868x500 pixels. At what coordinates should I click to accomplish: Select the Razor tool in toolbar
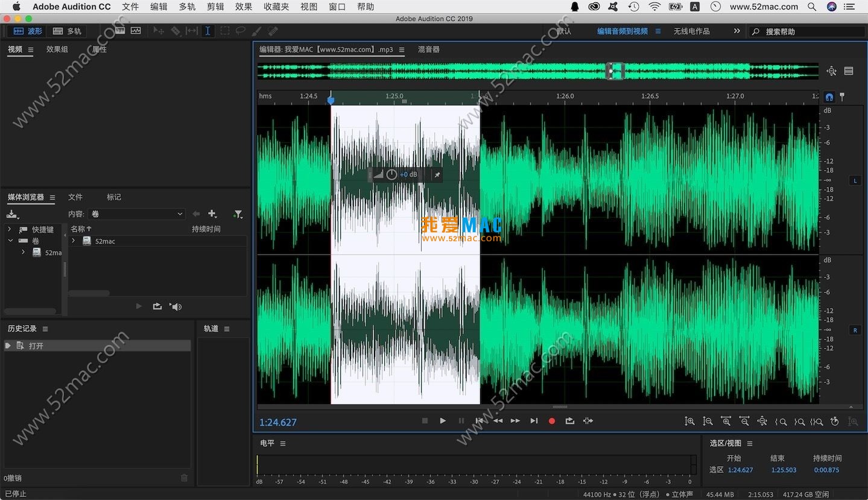pos(176,31)
